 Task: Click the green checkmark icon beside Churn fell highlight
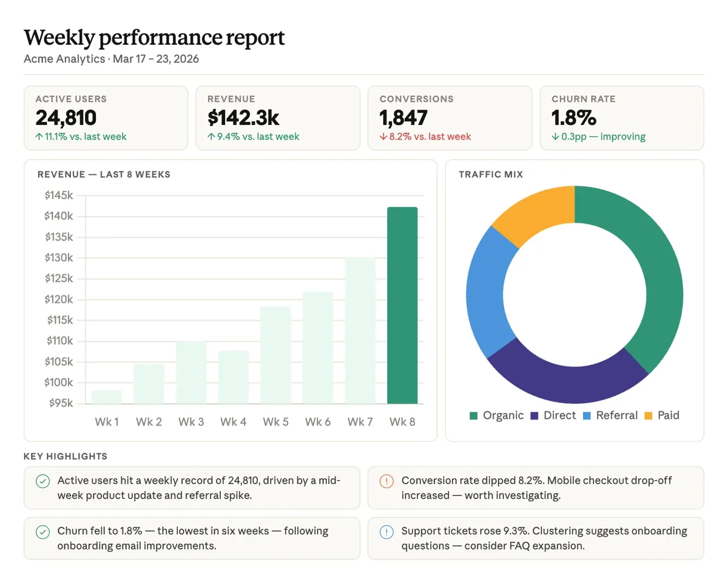click(x=42, y=532)
